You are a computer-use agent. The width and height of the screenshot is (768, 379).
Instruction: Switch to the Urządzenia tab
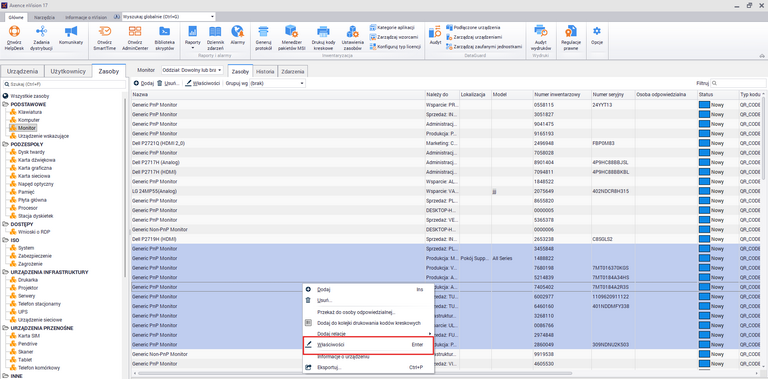(x=23, y=71)
